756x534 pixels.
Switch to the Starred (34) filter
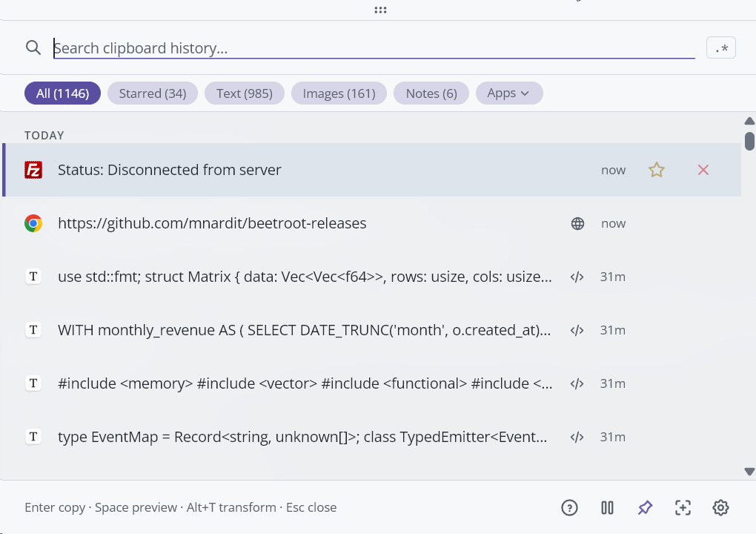[x=152, y=93]
